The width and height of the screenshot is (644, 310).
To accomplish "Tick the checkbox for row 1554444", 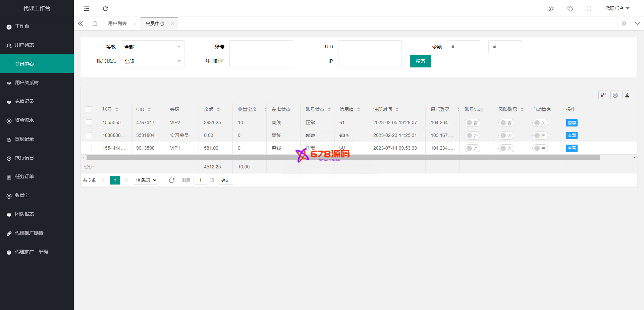I will [x=89, y=148].
